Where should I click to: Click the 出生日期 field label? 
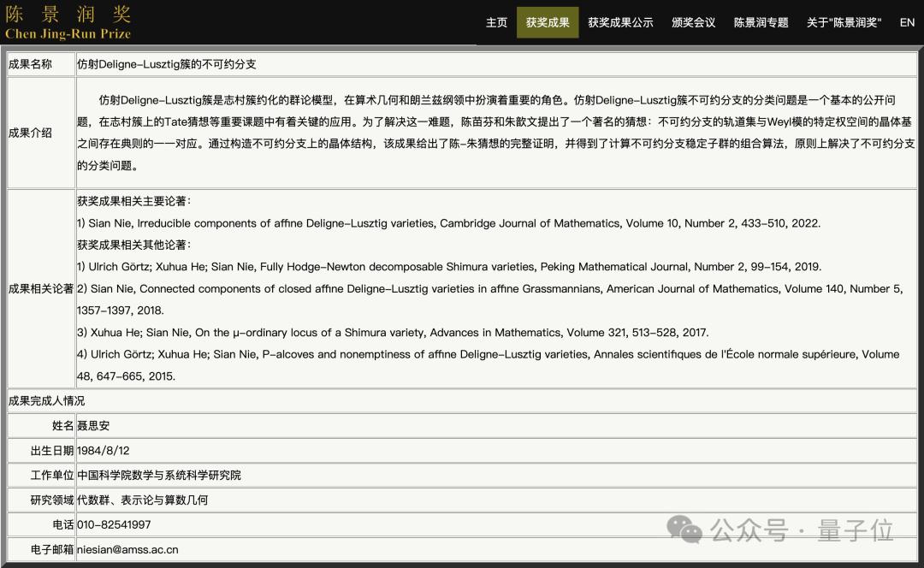coord(52,450)
